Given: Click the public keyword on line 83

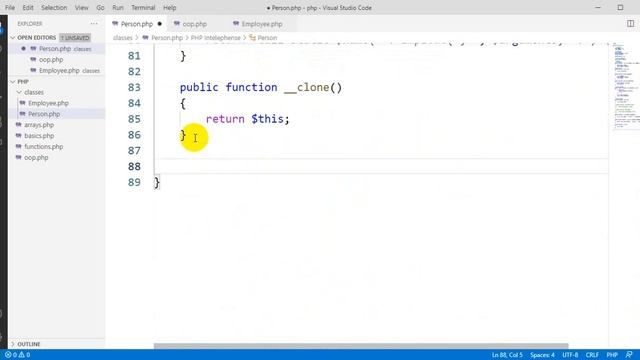Looking at the screenshot, I should [199, 87].
